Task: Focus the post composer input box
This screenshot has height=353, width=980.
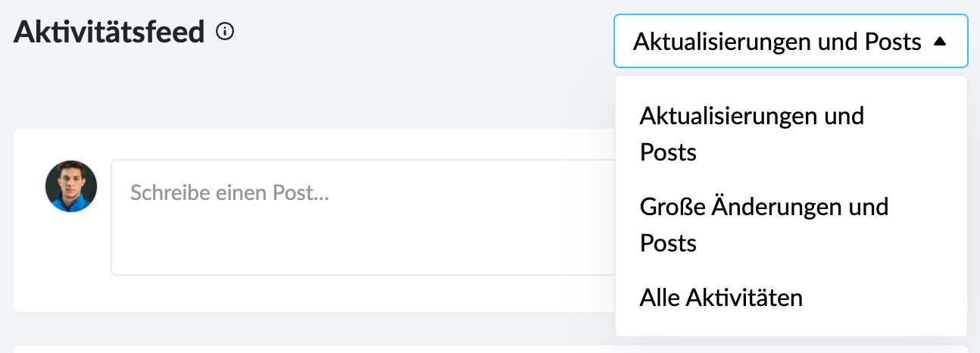Action: coord(364,217)
